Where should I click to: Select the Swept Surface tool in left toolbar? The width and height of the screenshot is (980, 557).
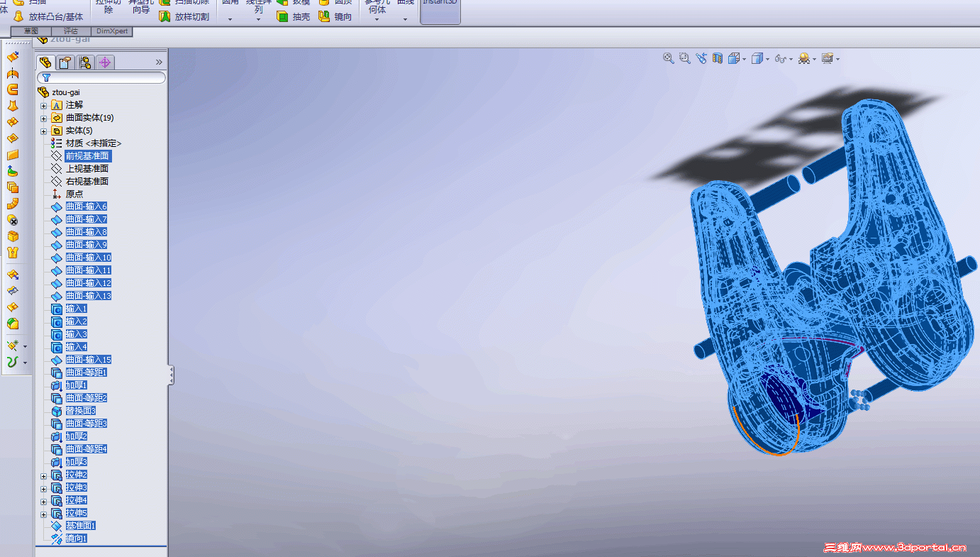pos(12,89)
